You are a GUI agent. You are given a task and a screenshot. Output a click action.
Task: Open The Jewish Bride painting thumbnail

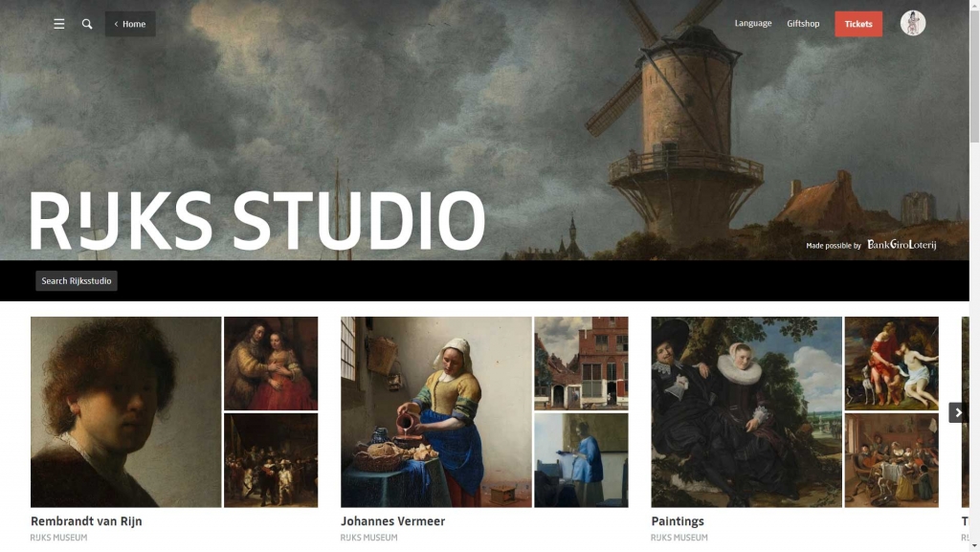tap(271, 364)
